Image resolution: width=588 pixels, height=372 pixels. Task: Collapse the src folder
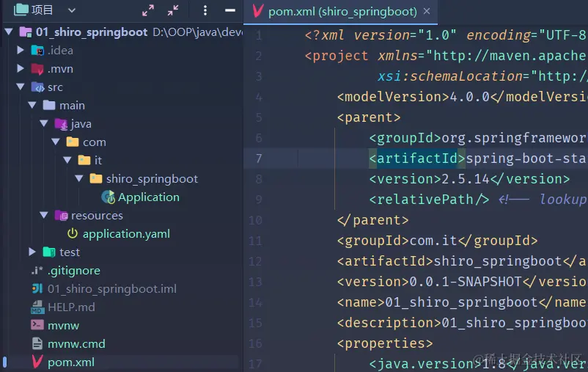21,87
